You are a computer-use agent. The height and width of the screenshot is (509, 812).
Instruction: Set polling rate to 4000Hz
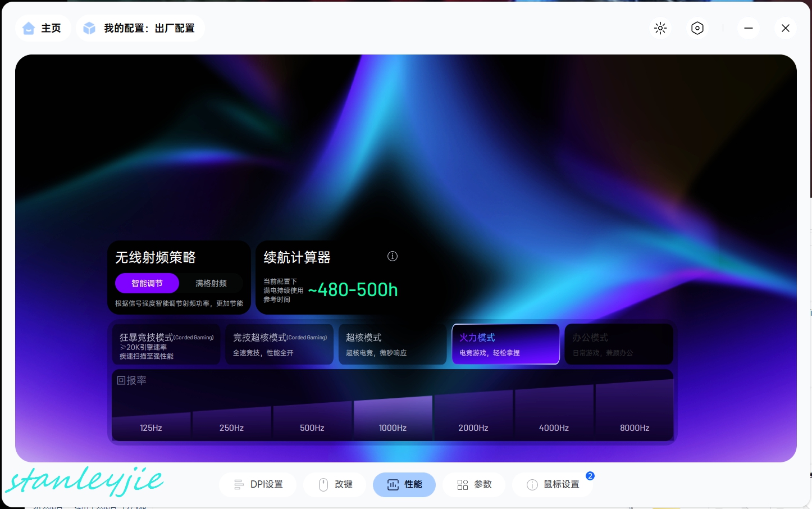point(554,413)
